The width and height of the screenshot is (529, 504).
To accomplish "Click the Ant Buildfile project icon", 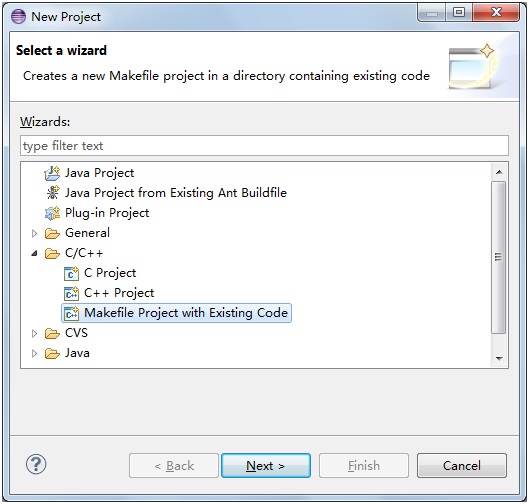I will coord(53,193).
